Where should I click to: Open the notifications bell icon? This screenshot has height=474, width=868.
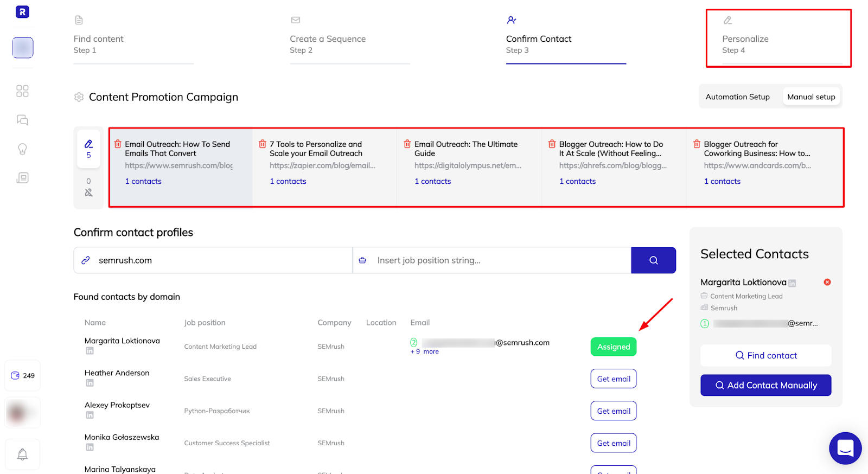(22, 454)
